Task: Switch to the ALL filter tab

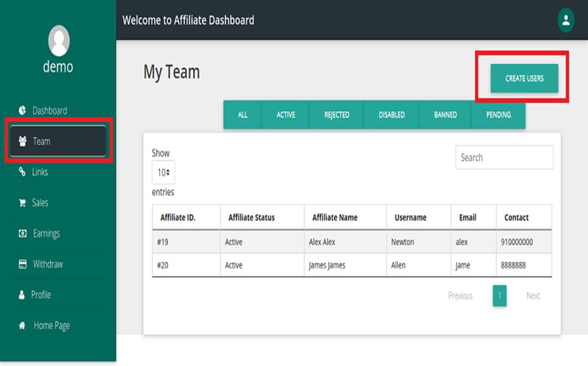Action: pyautogui.click(x=243, y=115)
